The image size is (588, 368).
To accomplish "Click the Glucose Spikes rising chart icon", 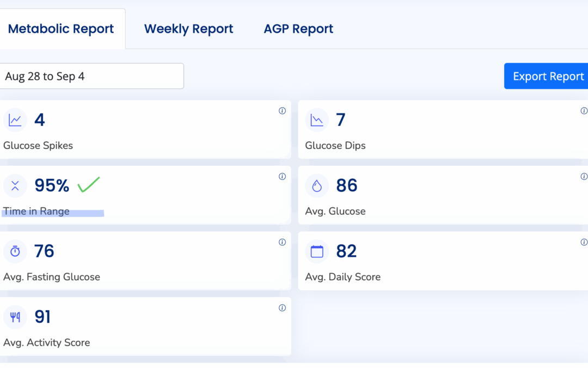I will pos(15,120).
